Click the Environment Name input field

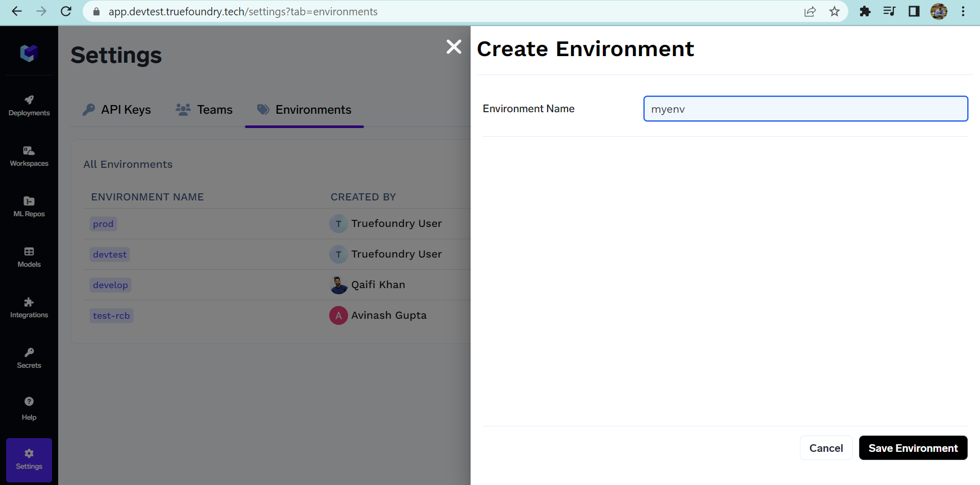[805, 109]
